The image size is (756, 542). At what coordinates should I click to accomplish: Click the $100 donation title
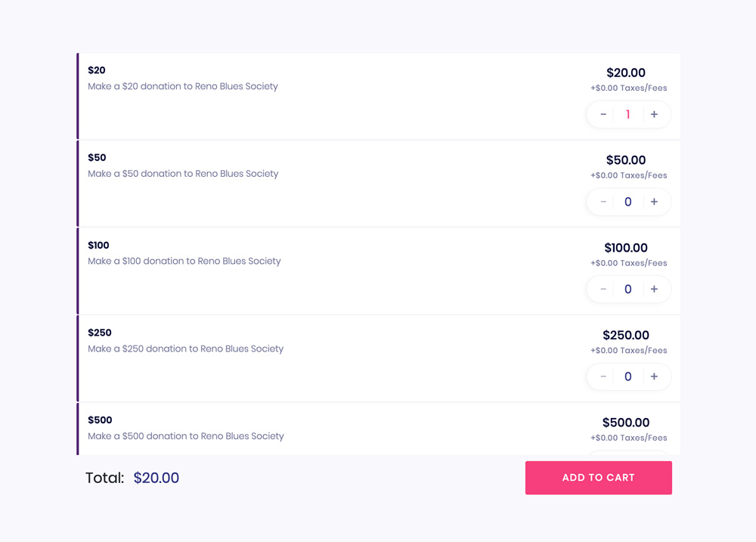[x=98, y=245]
